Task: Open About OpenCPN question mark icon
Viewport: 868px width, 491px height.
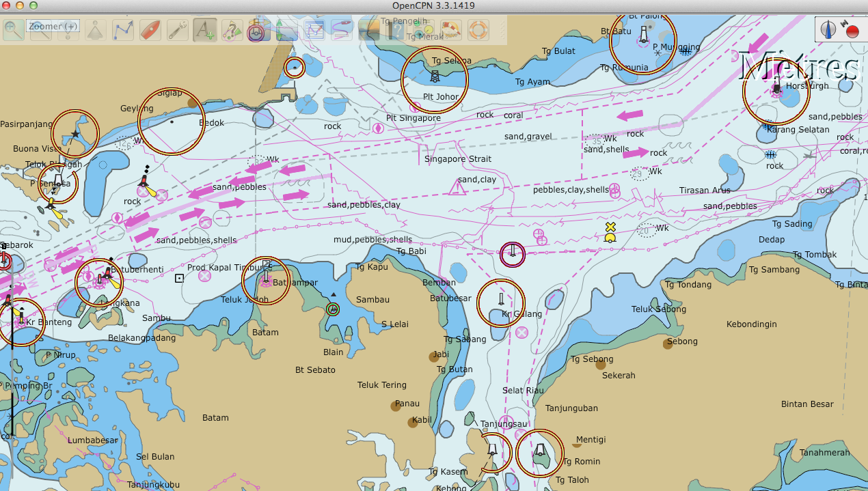Action: coord(396,30)
